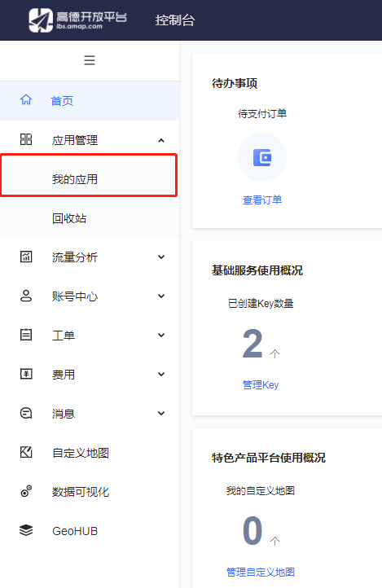Select 首页 in the sidebar
382x588 pixels.
(x=90, y=100)
